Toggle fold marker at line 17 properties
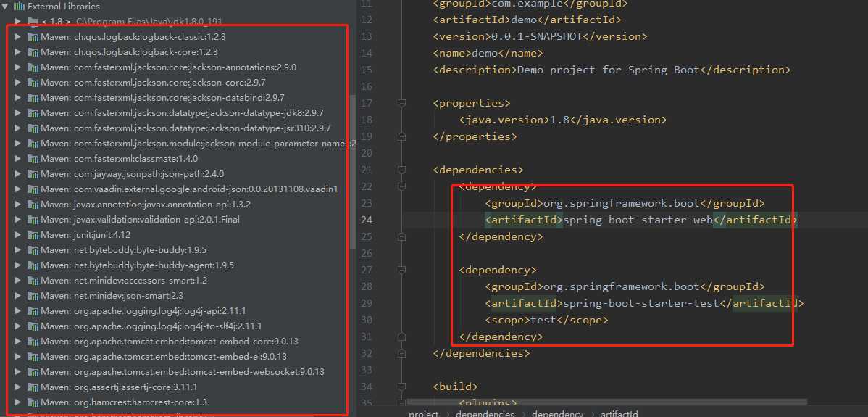868x417 pixels. [x=402, y=103]
